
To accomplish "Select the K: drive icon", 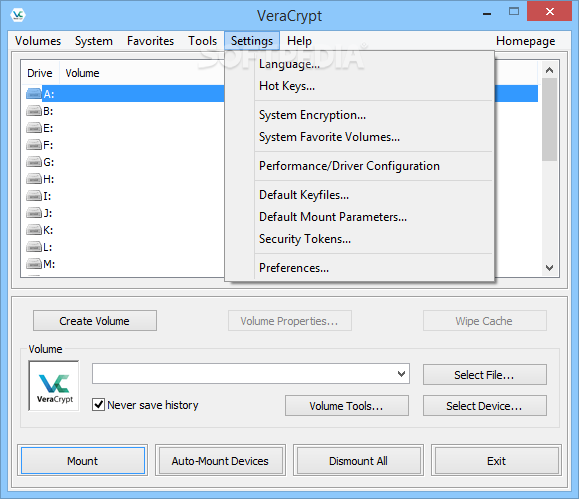I will (x=34, y=230).
